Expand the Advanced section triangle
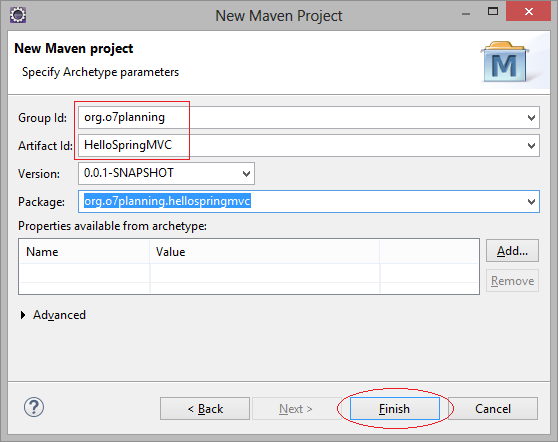Image resolution: width=558 pixels, height=442 pixels. tap(23, 315)
